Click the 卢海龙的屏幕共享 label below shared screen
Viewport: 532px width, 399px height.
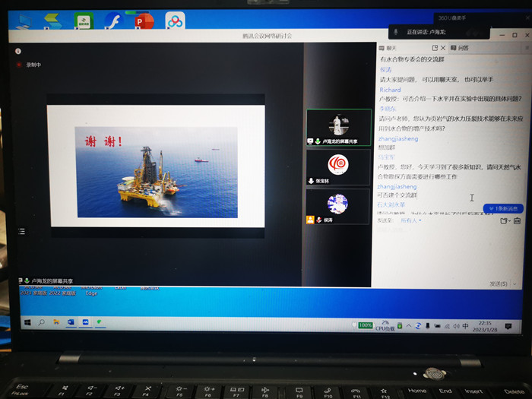[x=52, y=281]
